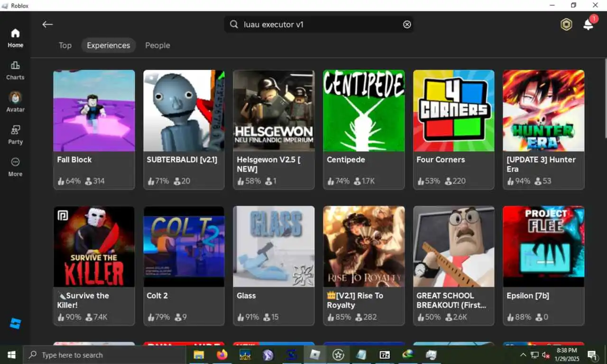Click the Four Corners title text
This screenshot has width=607, height=364.
(x=441, y=160)
